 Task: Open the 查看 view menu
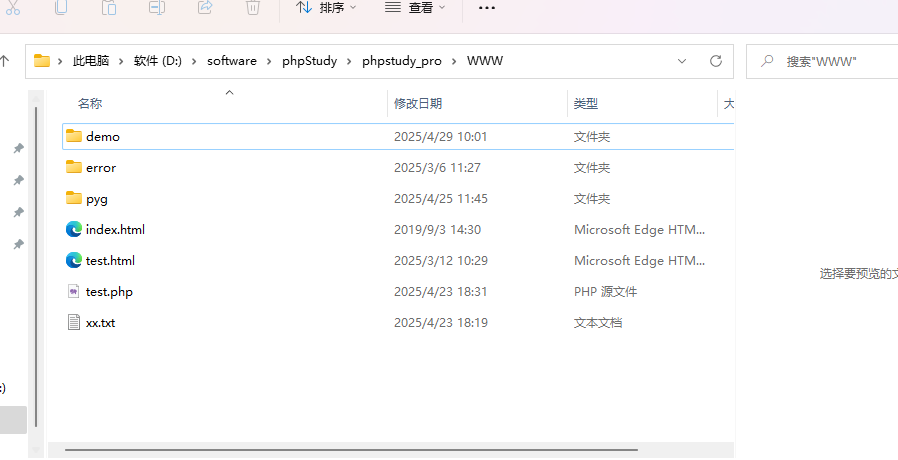click(415, 7)
